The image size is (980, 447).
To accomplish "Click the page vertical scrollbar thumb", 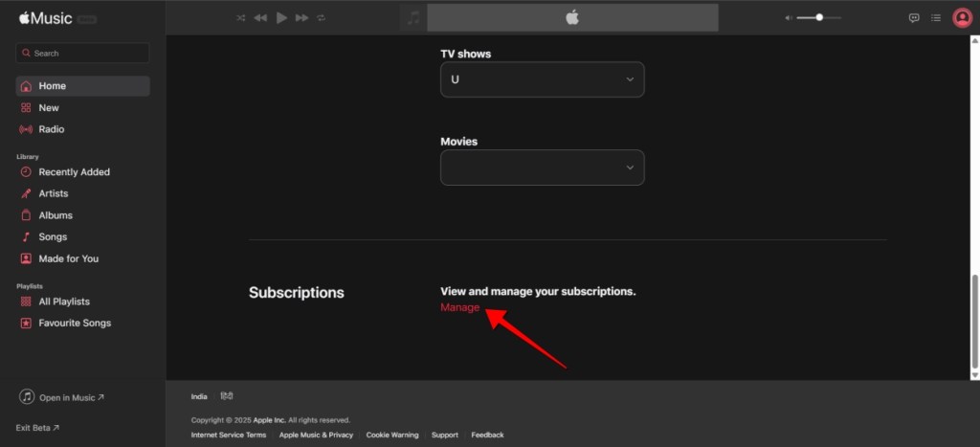I will [x=974, y=322].
